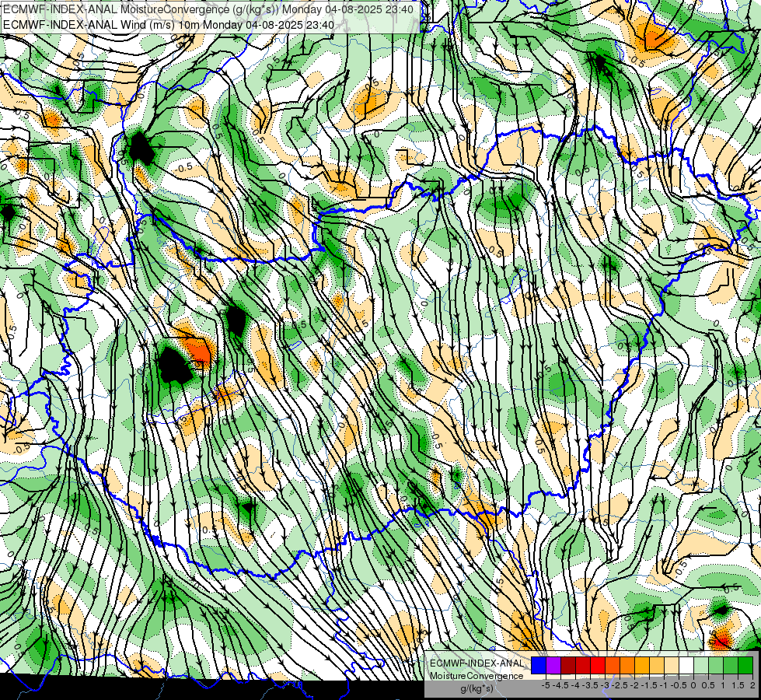Click the legend tick label 1.5
Viewport: 761px width, 700px height.
(x=738, y=685)
